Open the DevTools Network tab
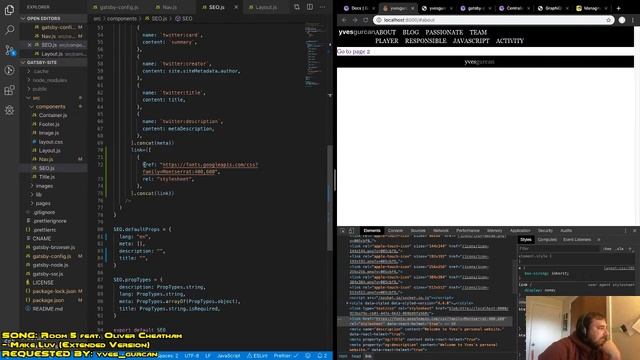 click(441, 231)
